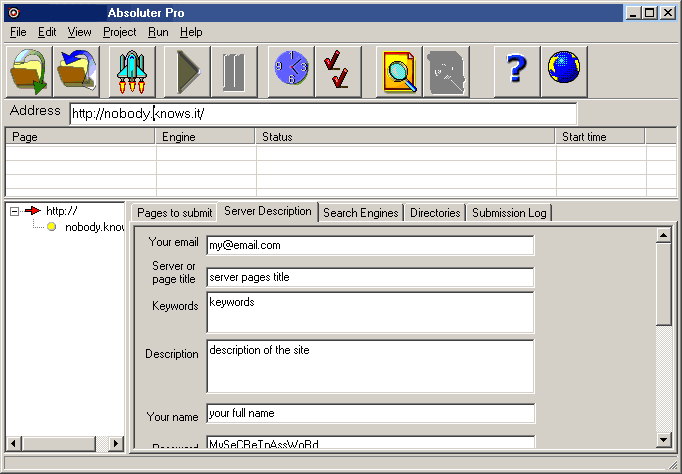Image resolution: width=682 pixels, height=474 pixels.
Task: Click the yellow circle beside nobody.knows
Action: coord(51,227)
